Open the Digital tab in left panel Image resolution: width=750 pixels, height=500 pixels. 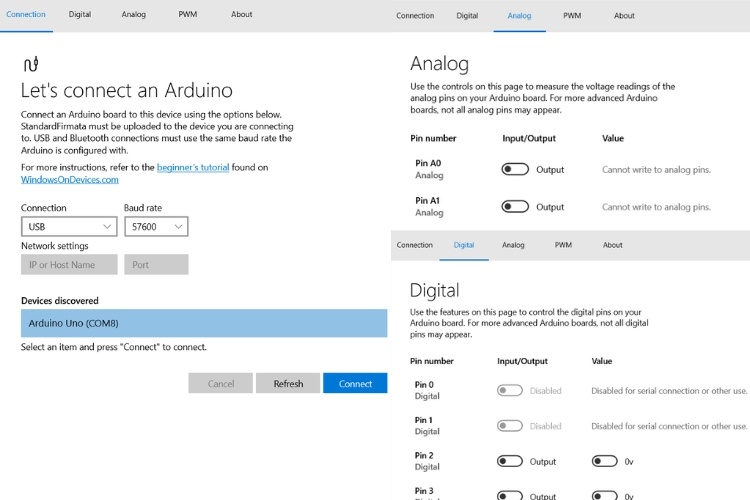80,14
